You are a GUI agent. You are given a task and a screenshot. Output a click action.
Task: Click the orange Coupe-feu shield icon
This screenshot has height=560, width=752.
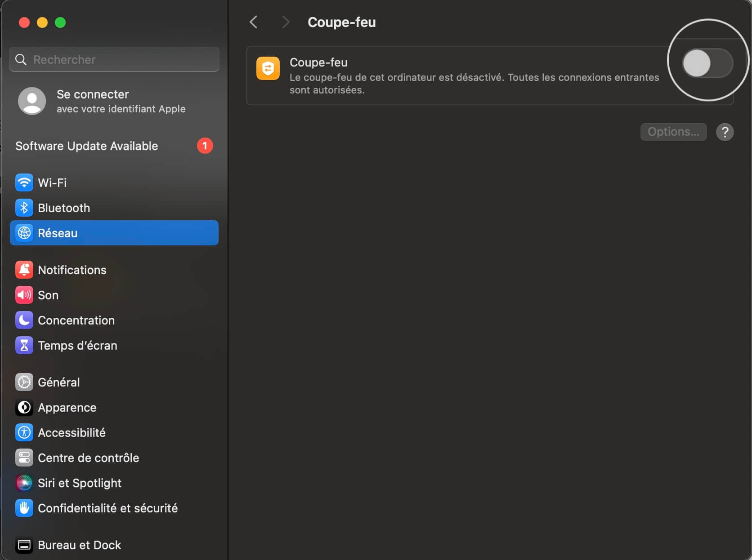point(268,68)
